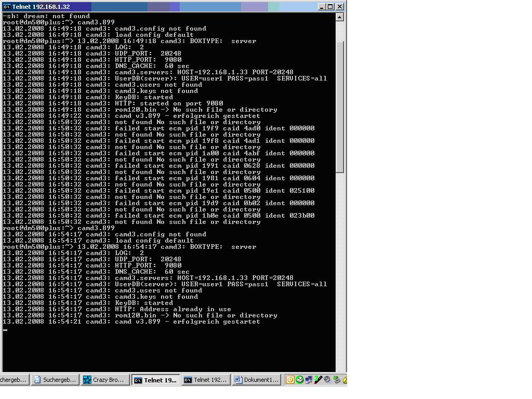Click the pen-shaped tray icon
The height and width of the screenshot is (399, 532).
click(x=318, y=380)
